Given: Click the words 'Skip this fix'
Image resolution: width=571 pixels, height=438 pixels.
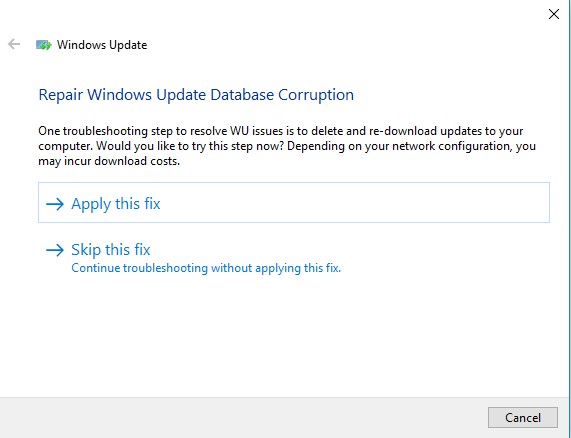Looking at the screenshot, I should click(x=111, y=250).
